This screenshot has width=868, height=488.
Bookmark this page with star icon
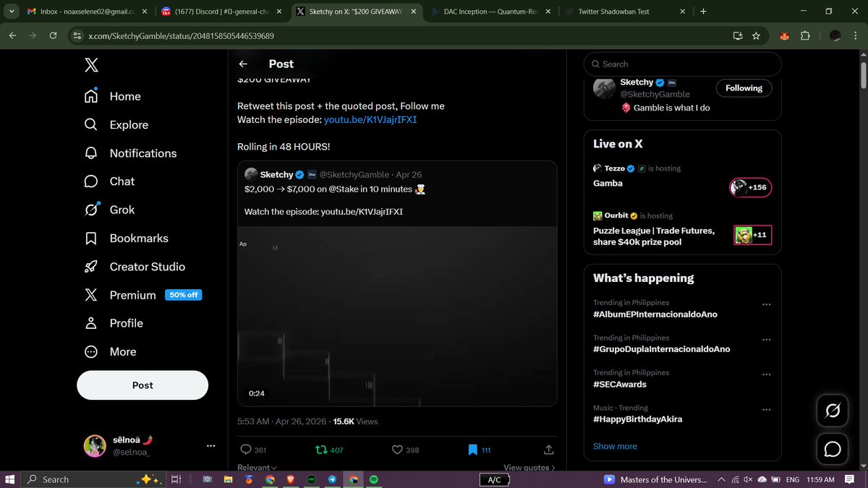(x=756, y=35)
